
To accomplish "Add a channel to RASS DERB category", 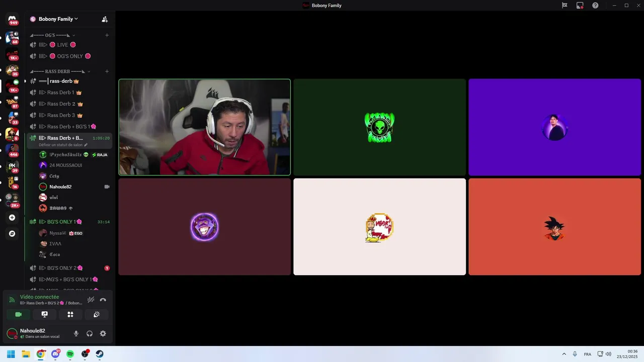I will [x=107, y=71].
